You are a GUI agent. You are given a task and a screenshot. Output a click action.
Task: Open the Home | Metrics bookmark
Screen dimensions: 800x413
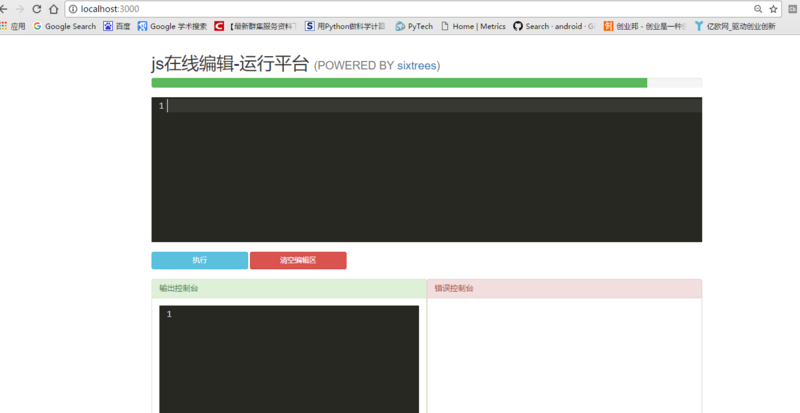pos(473,26)
